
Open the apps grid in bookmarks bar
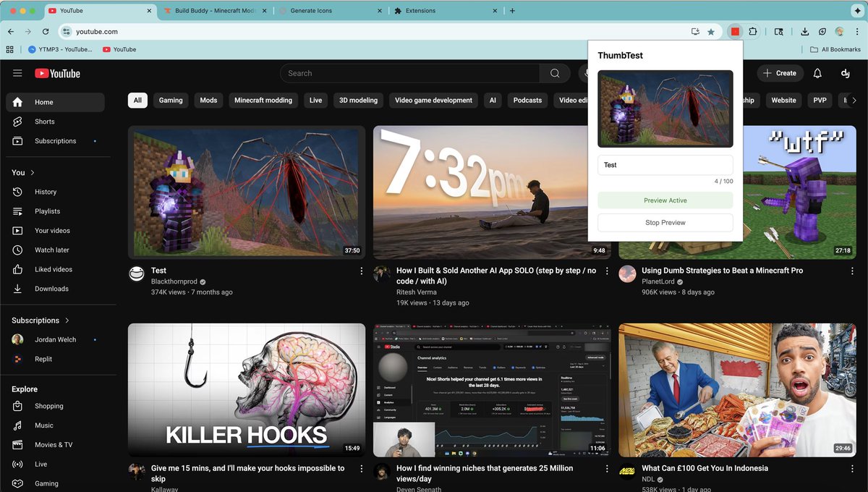10,49
